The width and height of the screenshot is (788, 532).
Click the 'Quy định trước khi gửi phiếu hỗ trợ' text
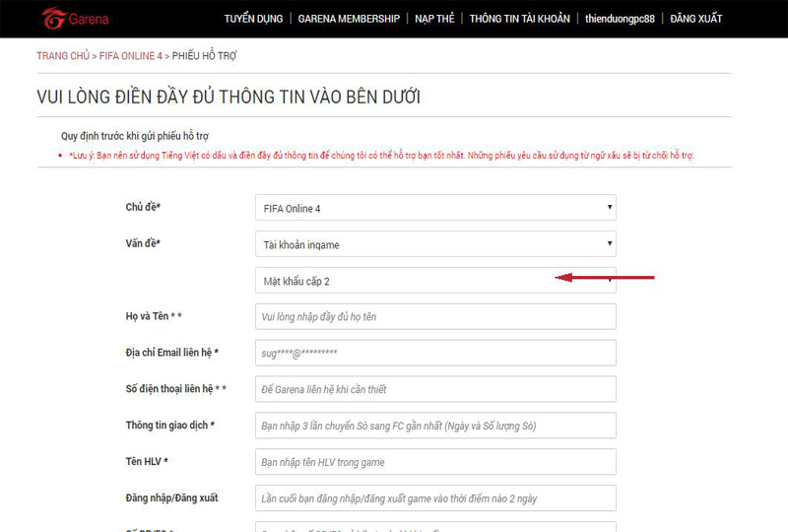pyautogui.click(x=135, y=136)
